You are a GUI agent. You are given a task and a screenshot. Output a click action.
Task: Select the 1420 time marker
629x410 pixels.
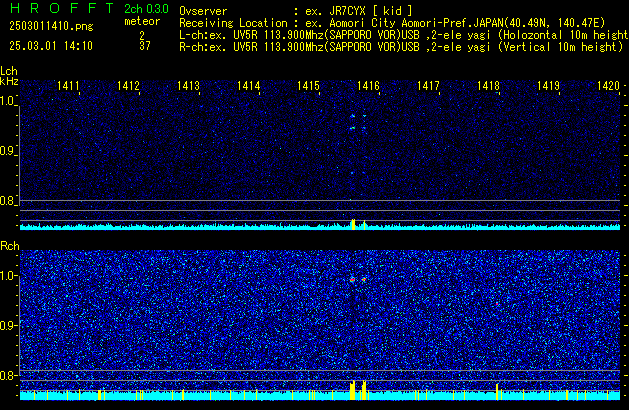608,86
